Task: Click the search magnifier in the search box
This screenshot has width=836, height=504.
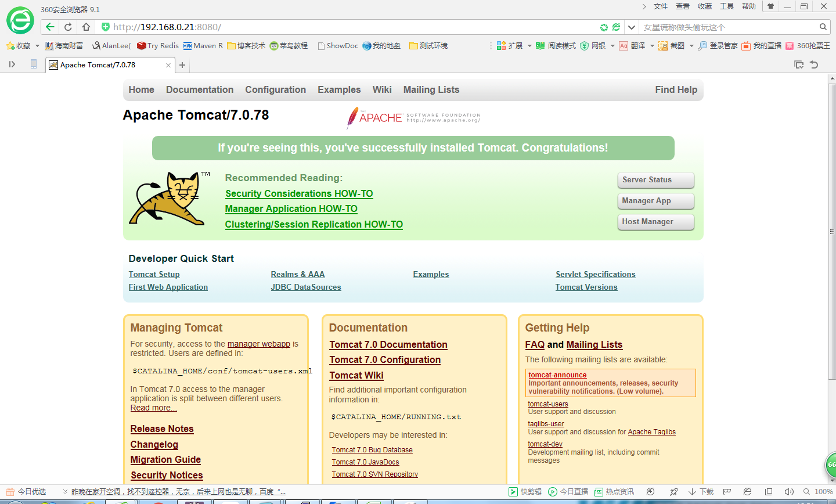Action: tap(823, 27)
